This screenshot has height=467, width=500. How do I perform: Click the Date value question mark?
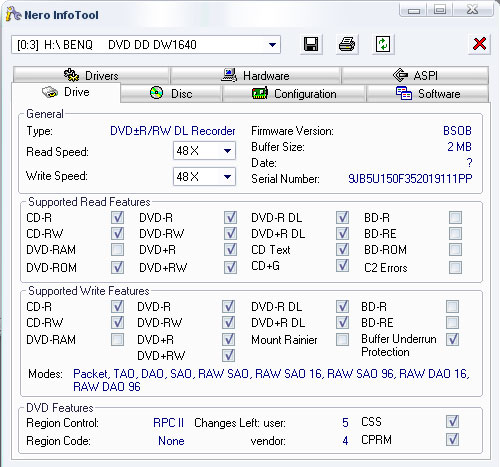469,163
